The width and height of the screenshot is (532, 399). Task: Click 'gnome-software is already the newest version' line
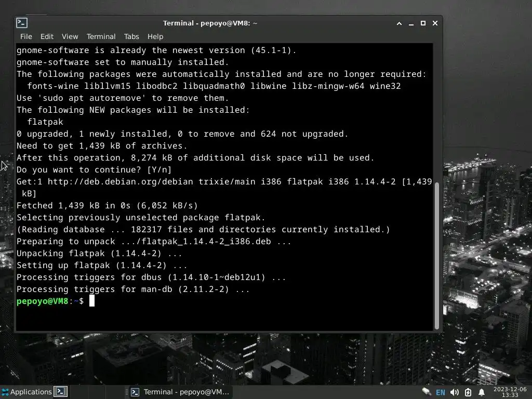pyautogui.click(x=156, y=50)
